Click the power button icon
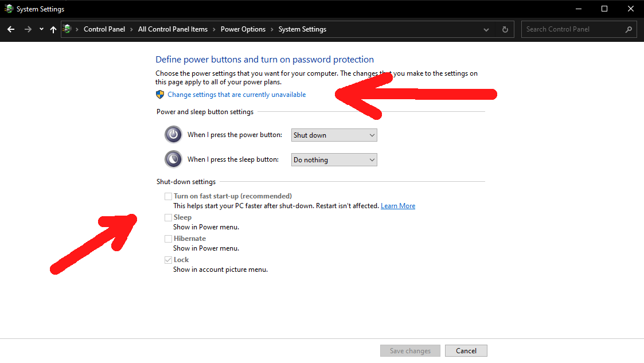Image resolution: width=644 pixels, height=363 pixels. pos(173,135)
